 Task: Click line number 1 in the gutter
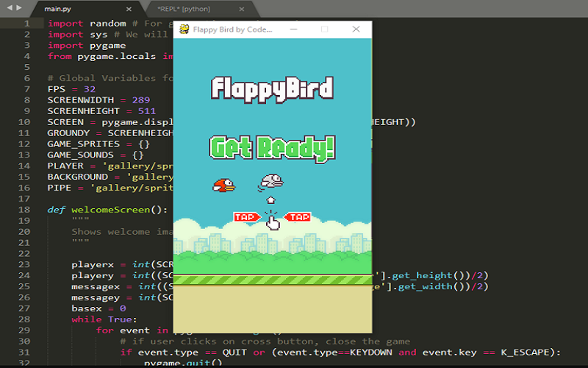27,24
